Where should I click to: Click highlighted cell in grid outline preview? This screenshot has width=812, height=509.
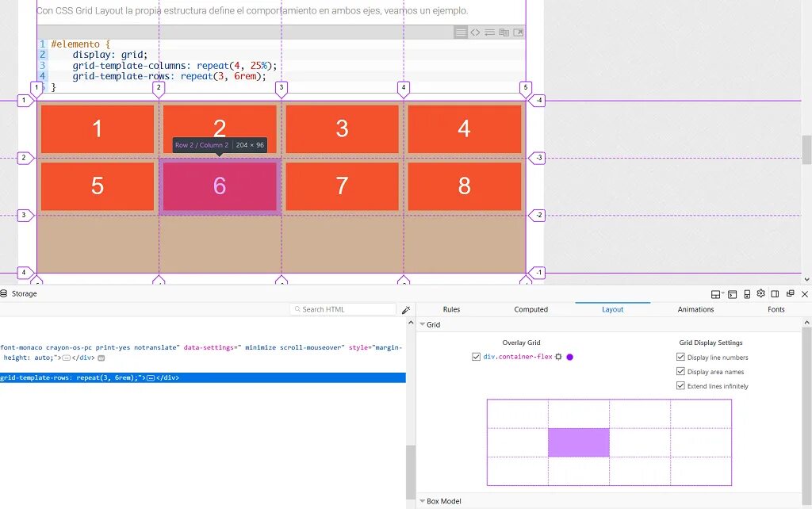point(578,442)
